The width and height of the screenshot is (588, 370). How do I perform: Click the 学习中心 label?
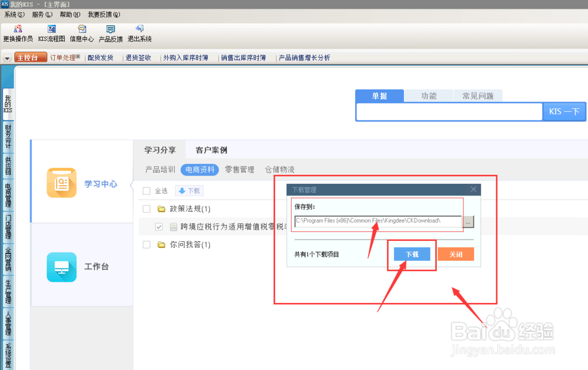click(x=101, y=184)
